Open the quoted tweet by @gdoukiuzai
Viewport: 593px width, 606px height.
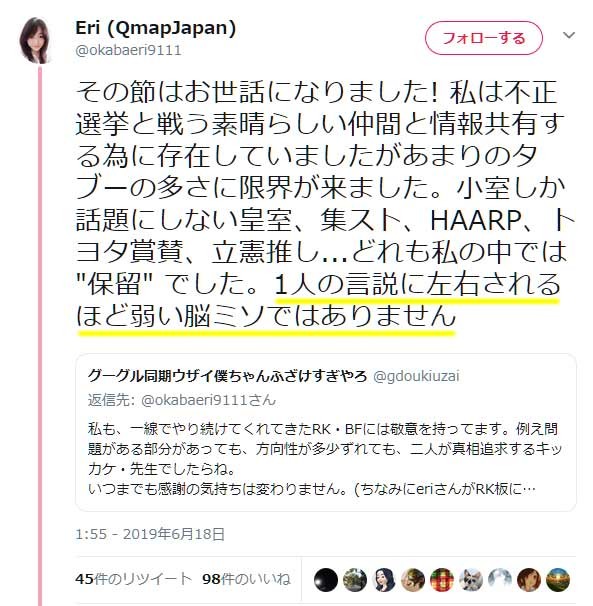tap(325, 432)
